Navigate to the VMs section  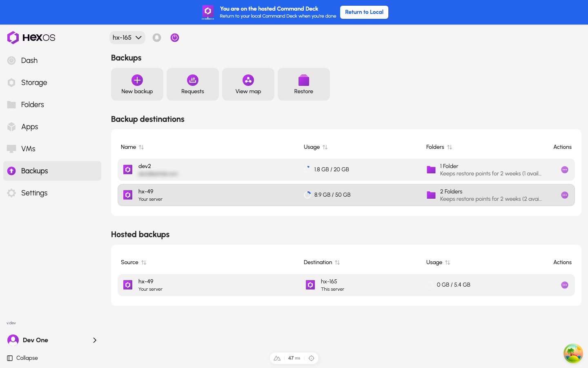(x=52, y=149)
